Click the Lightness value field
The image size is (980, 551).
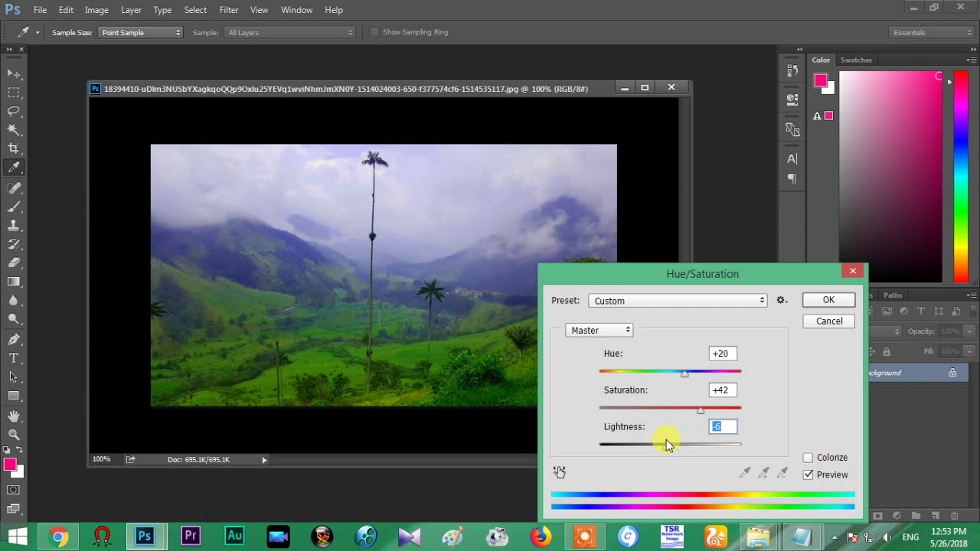click(723, 427)
